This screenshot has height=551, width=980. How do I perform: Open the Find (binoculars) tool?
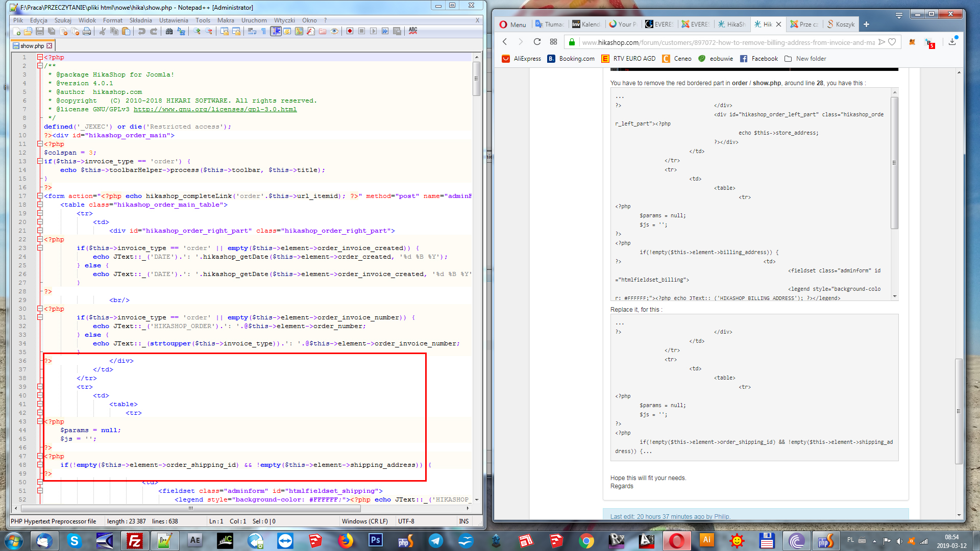coord(169,31)
